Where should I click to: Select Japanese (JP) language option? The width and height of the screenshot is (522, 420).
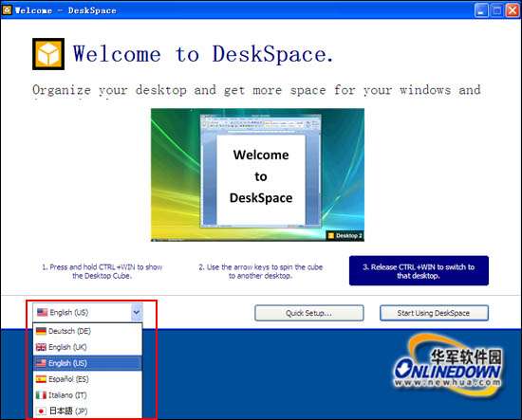(x=87, y=411)
